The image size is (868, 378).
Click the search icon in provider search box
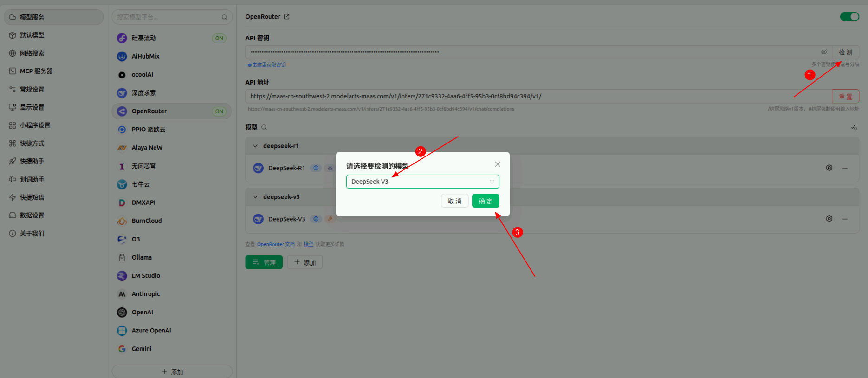[x=224, y=17]
